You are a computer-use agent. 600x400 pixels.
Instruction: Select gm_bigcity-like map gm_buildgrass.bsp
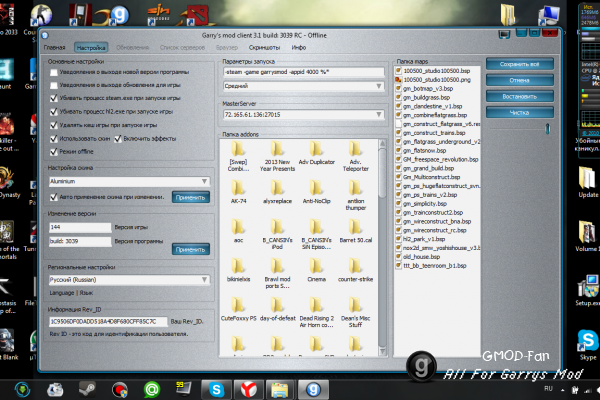point(426,98)
